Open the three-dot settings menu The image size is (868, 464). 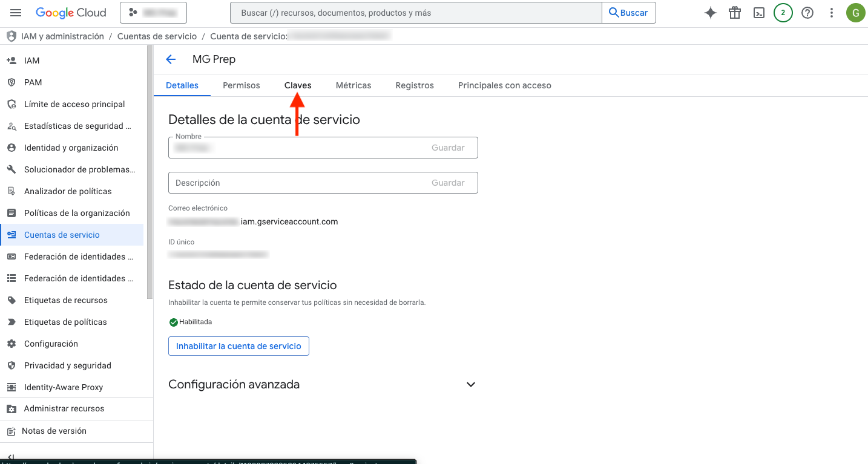[x=832, y=13]
